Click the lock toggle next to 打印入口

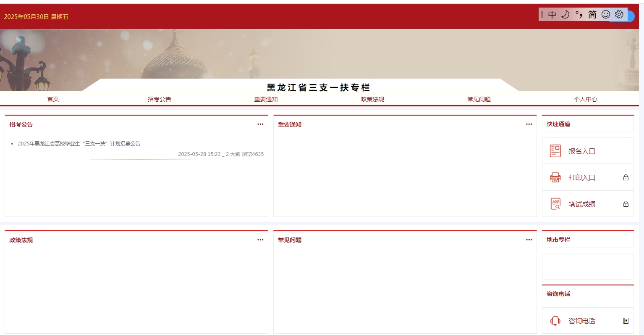point(626,177)
